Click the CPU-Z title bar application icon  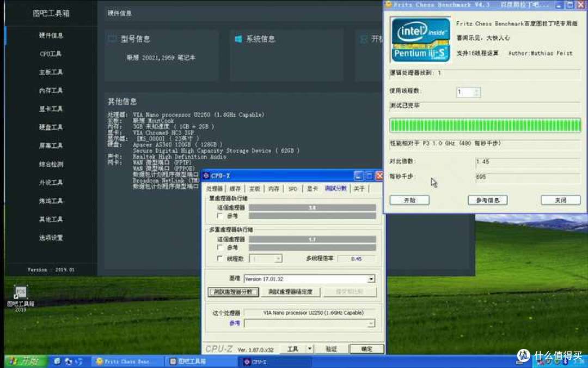coord(206,176)
